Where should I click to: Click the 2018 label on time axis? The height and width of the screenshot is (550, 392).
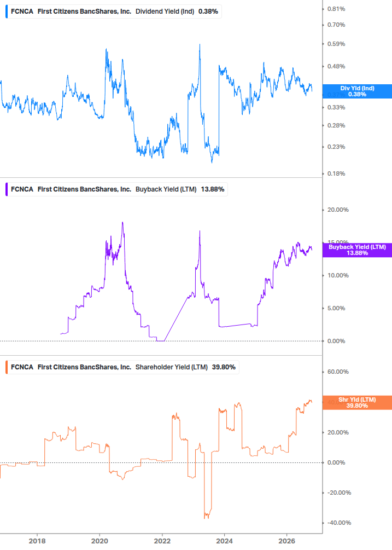[37, 541]
